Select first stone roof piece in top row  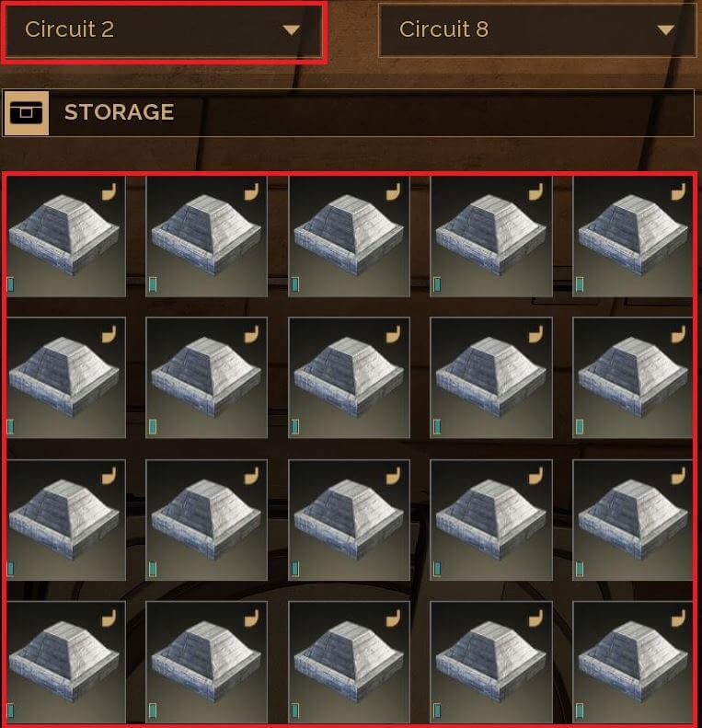click(66, 237)
